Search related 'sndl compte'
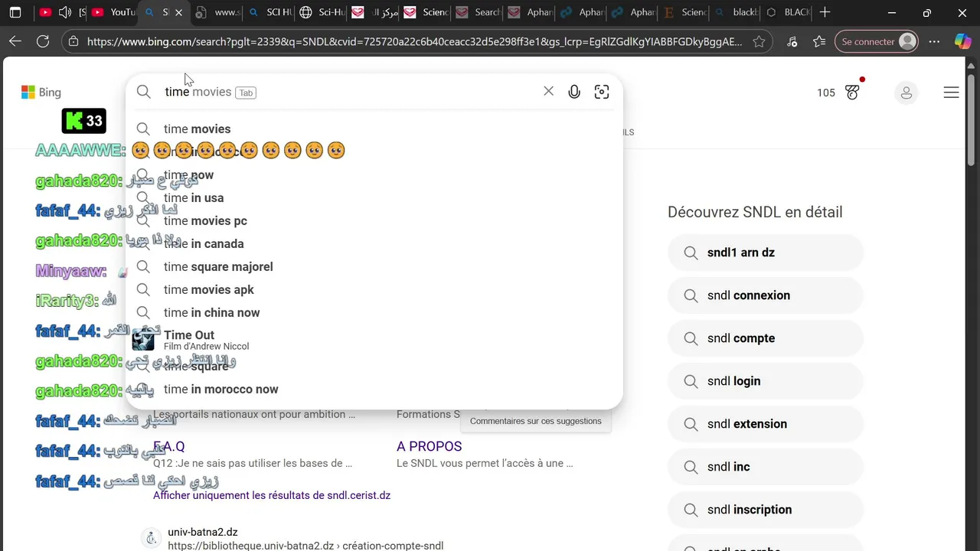This screenshot has height=551, width=980. [x=766, y=338]
